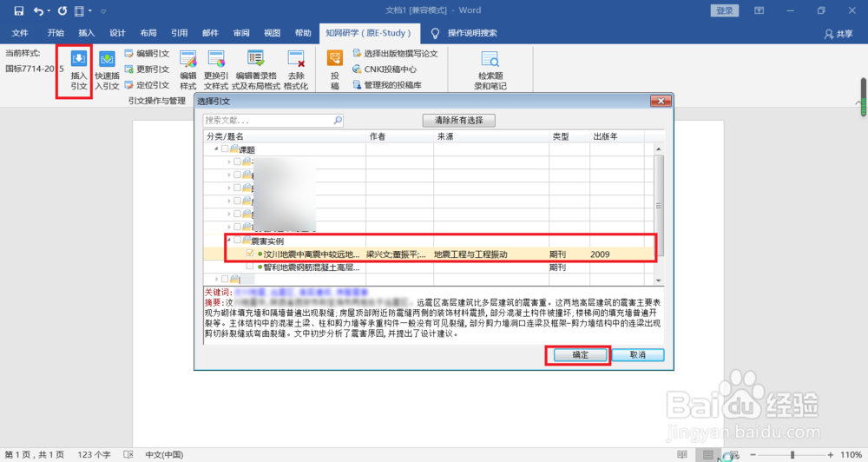The width and height of the screenshot is (868, 462).
Task: Click the Redo/Repeat icon in the title bar
Action: click(x=62, y=10)
